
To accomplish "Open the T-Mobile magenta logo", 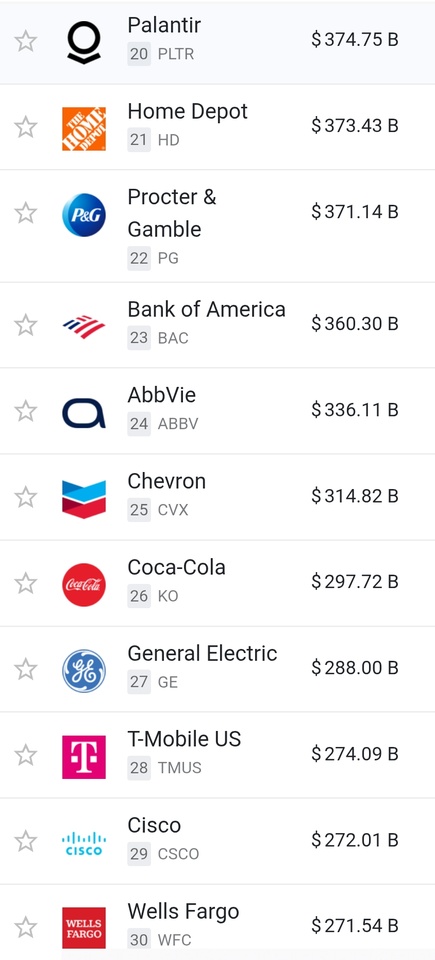I will (x=84, y=757).
